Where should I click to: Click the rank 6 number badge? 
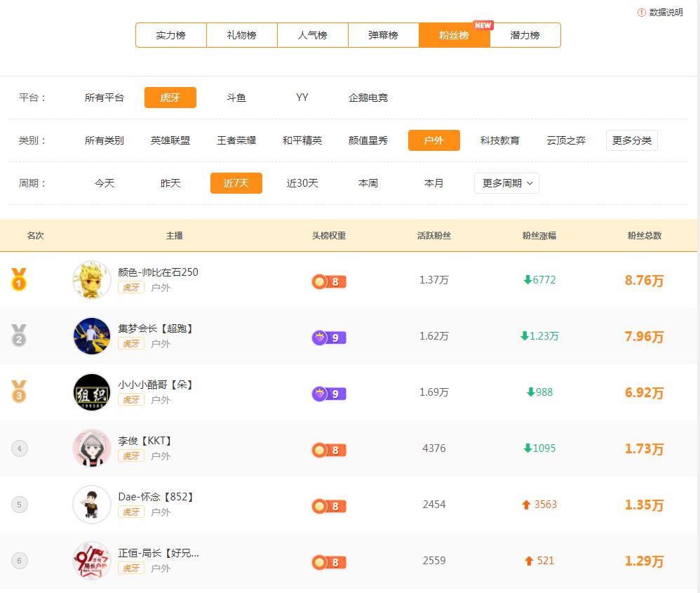pos(19,561)
